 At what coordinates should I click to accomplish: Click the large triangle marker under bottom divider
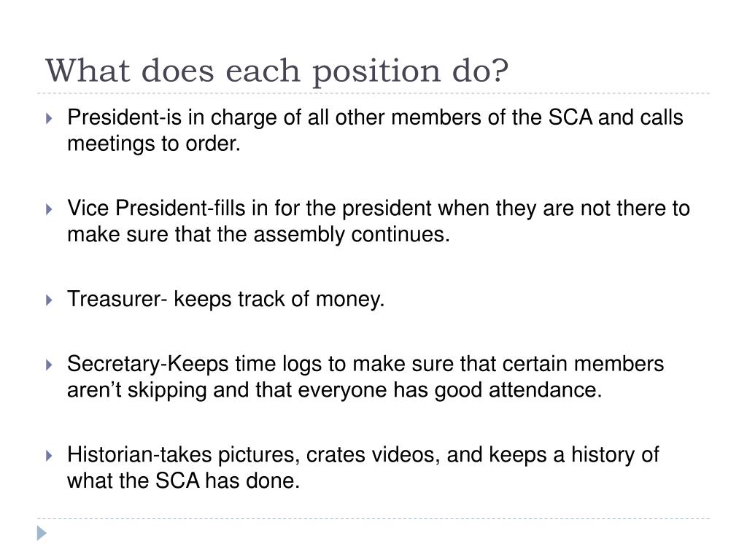pos(42,533)
